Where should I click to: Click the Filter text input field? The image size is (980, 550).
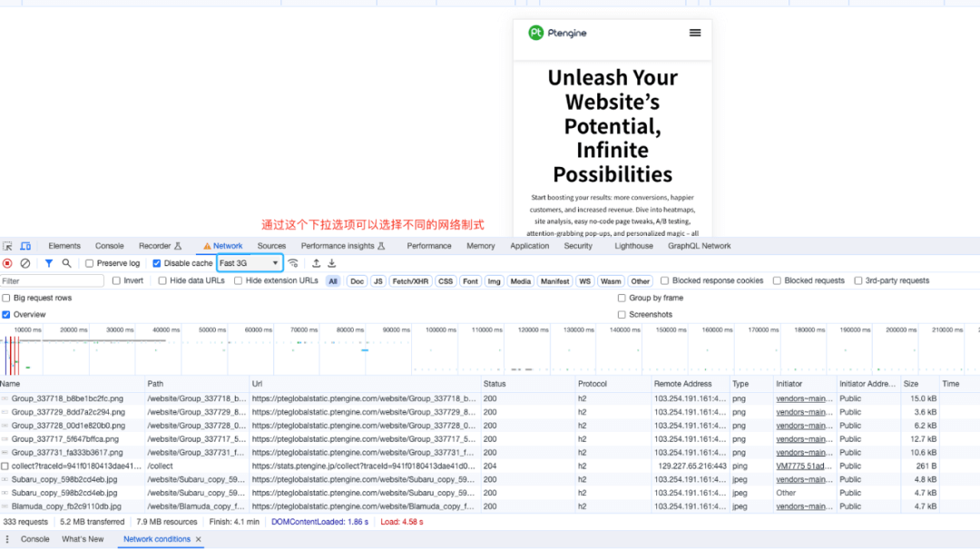point(52,281)
